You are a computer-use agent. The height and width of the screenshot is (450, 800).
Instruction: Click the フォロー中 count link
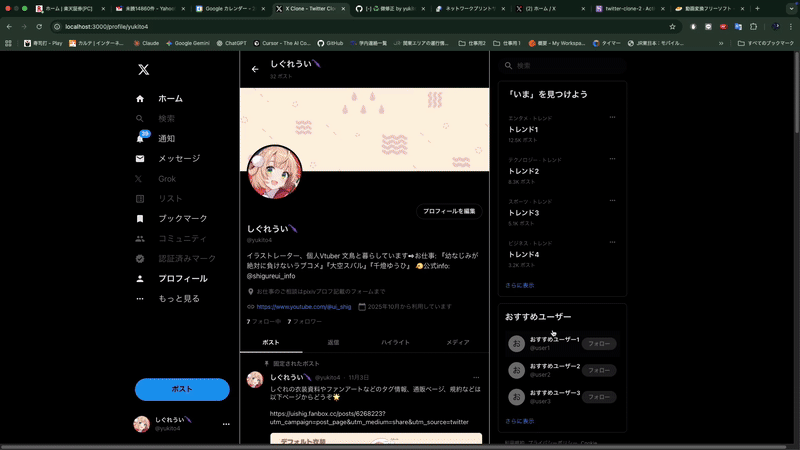pyautogui.click(x=264, y=321)
